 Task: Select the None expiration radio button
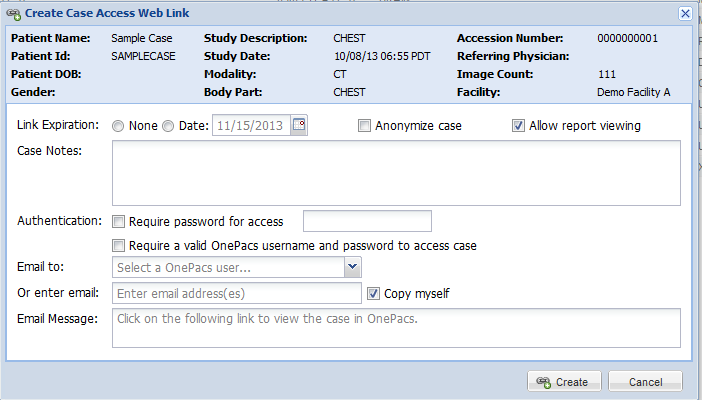click(x=118, y=126)
